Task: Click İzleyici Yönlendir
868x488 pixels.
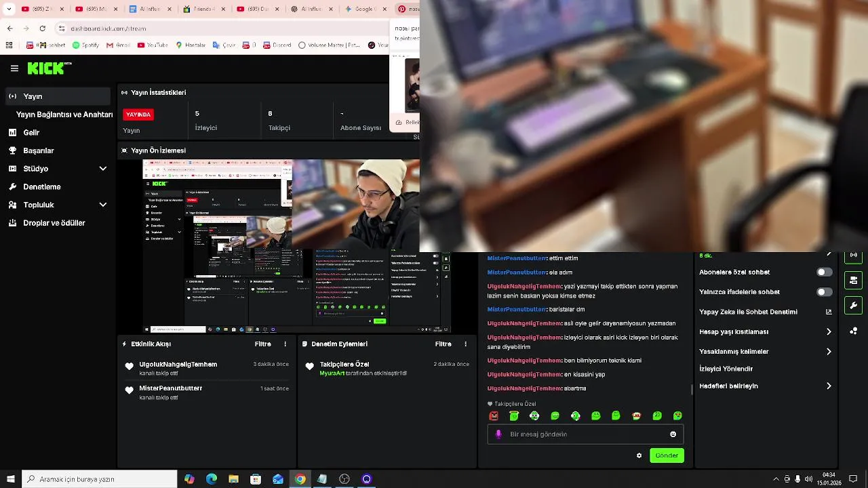Action: (726, 369)
